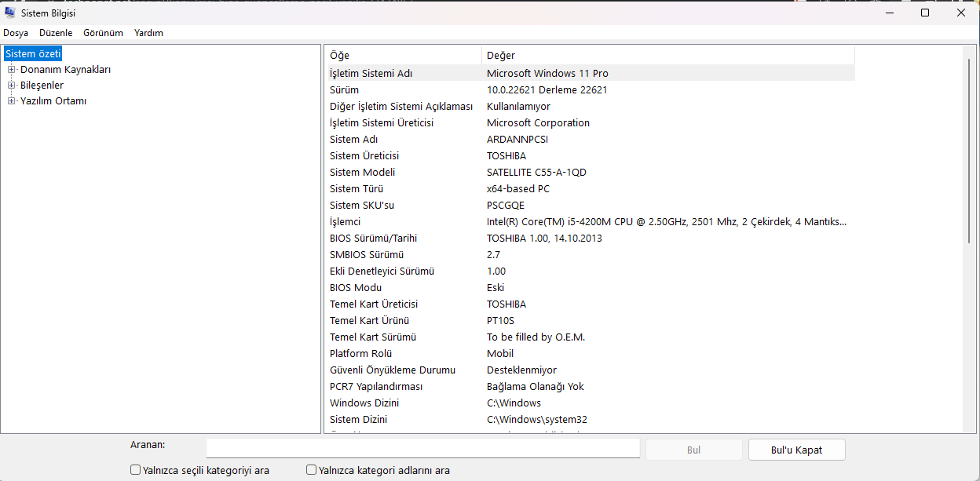Select the İşlemci row
The width and height of the screenshot is (980, 481).
click(x=591, y=221)
